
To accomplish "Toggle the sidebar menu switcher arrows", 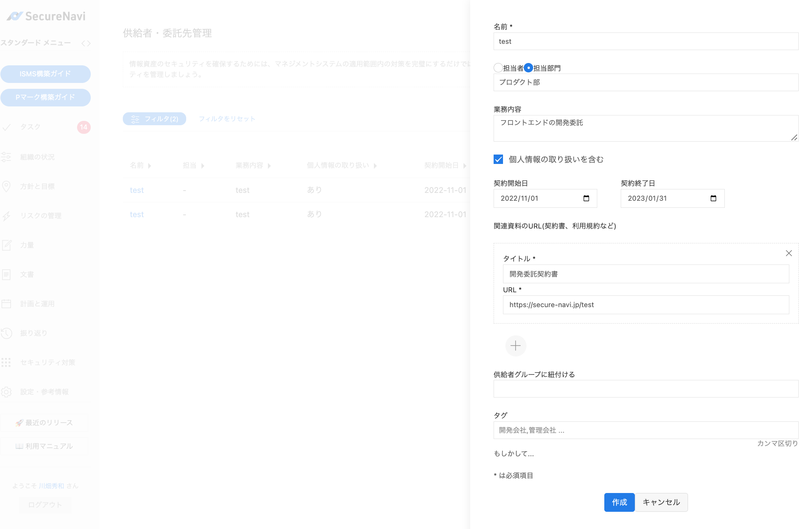I will [x=86, y=43].
